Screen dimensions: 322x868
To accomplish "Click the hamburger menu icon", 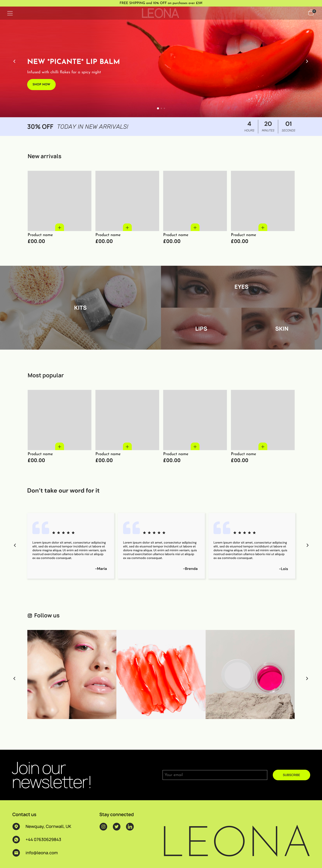I will (11, 14).
